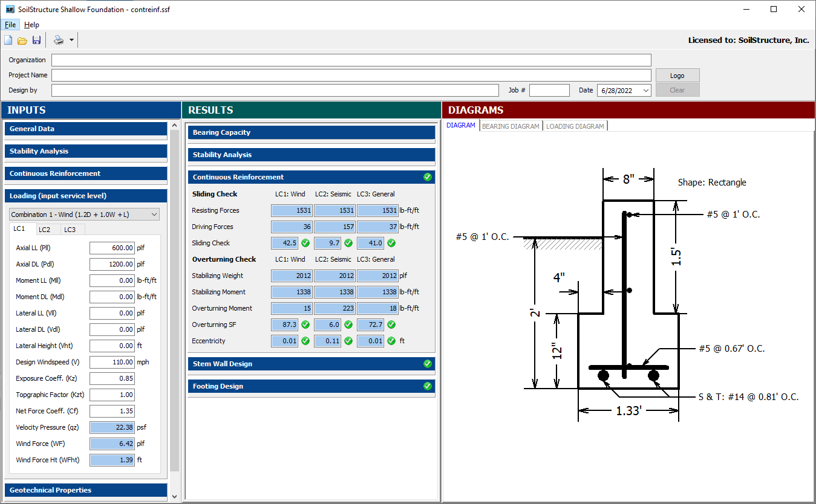Click LC3 Overturning SF green checkmark

click(391, 325)
